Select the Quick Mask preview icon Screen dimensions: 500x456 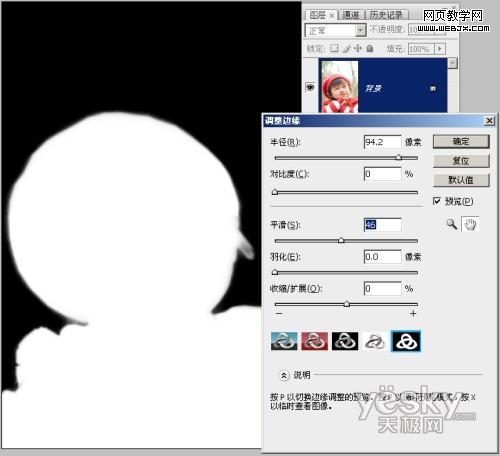(x=314, y=341)
